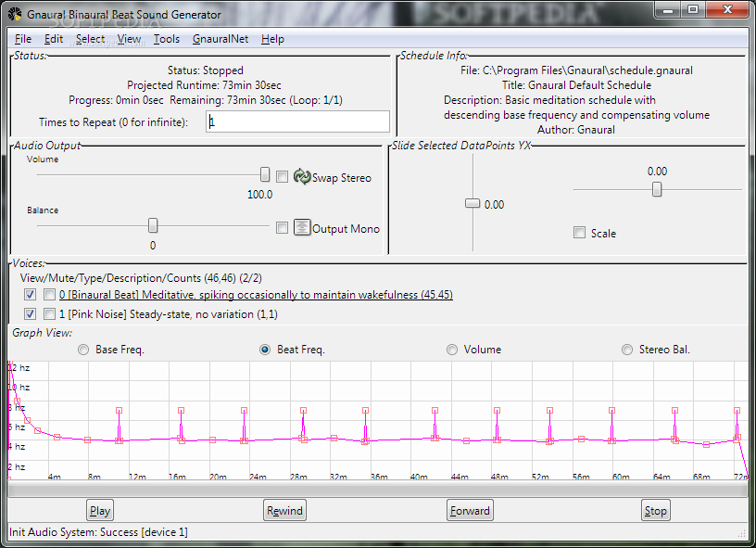Click the first 8 hz spike data point near 10m
This screenshot has width=756, height=548.
[x=120, y=411]
